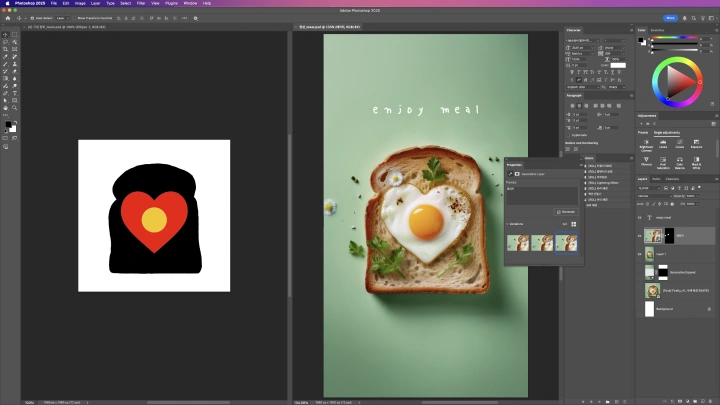The image size is (720, 405).
Task: Select the Path Selection tool
Action: pos(6,101)
